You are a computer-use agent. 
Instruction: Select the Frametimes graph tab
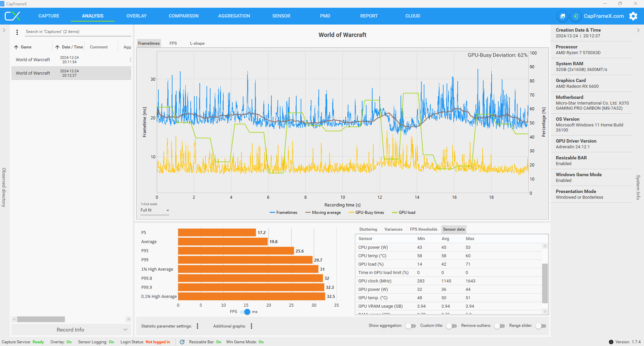149,43
